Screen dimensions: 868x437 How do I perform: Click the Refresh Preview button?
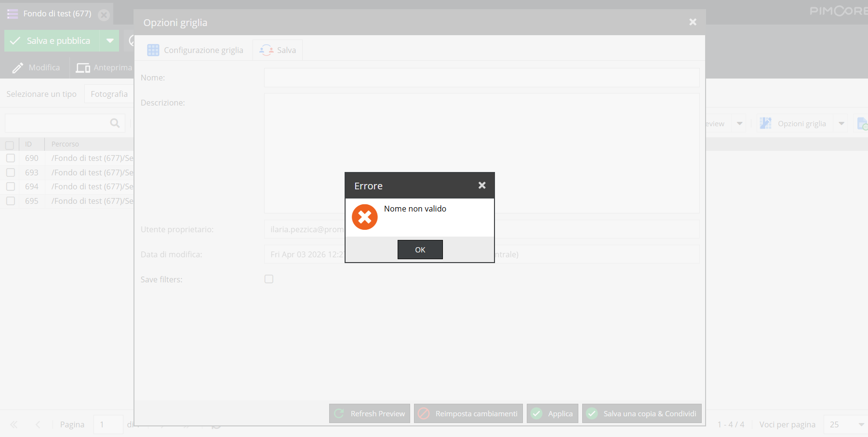(370, 413)
